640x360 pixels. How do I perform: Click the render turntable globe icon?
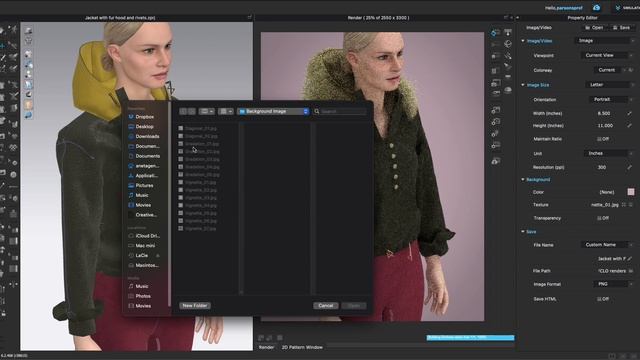pyautogui.click(x=508, y=44)
